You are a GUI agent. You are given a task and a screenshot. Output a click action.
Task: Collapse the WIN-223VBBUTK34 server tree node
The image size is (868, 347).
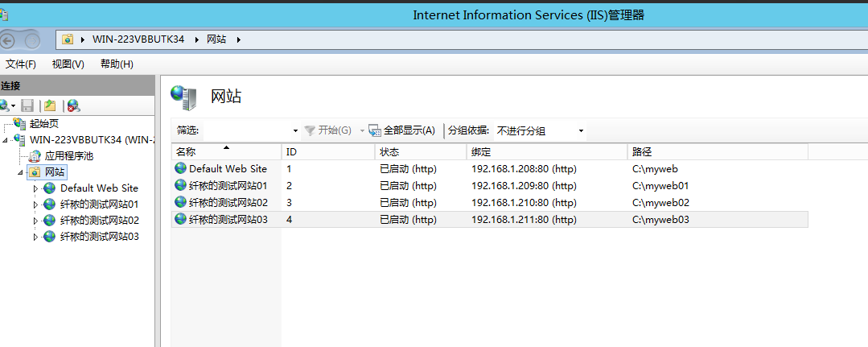point(5,140)
